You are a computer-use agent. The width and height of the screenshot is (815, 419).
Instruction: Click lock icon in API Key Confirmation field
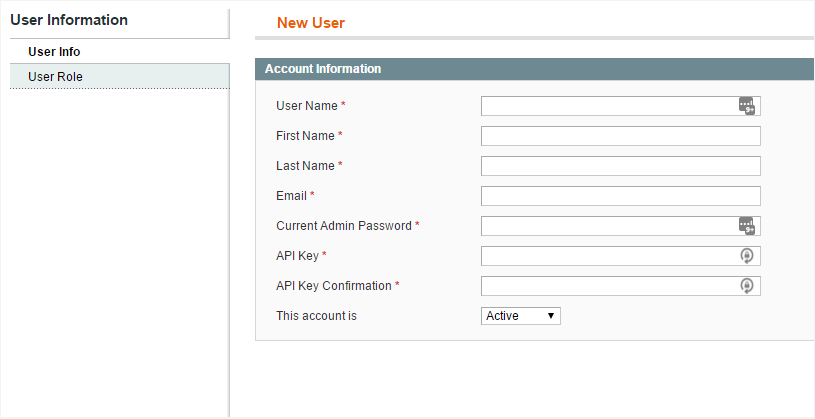point(747,286)
